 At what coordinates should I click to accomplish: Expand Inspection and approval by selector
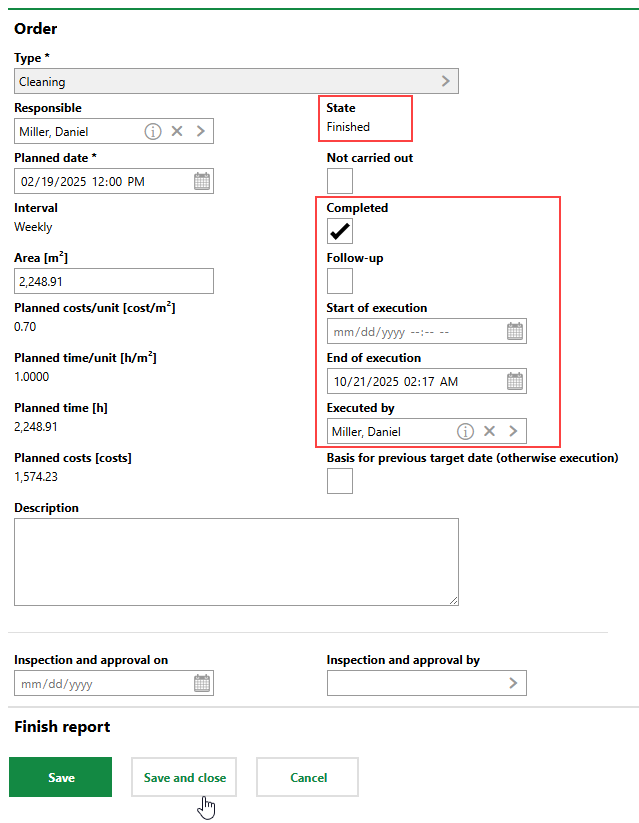click(514, 683)
